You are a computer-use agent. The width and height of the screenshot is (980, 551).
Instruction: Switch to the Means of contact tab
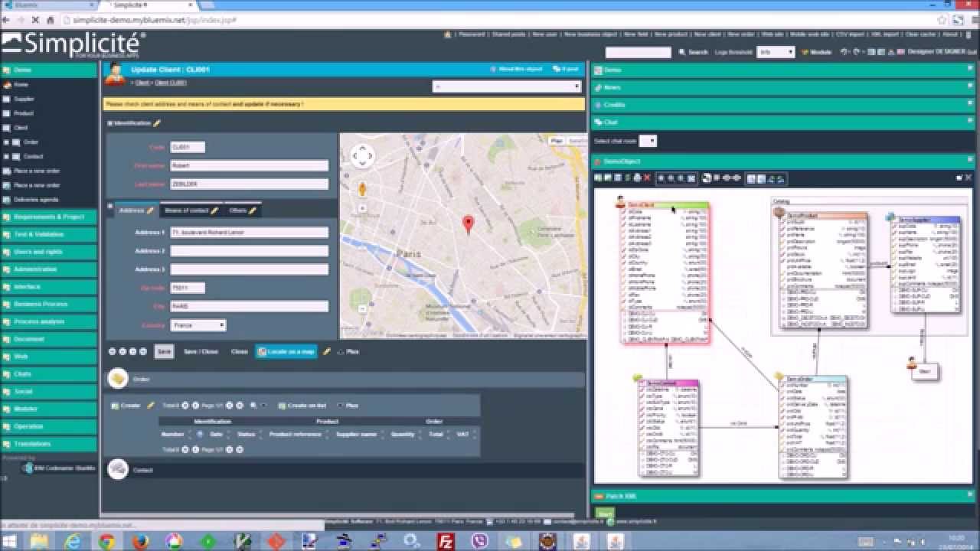(191, 210)
